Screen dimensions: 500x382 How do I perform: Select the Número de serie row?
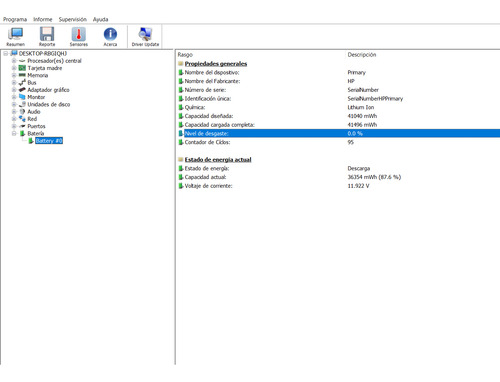point(338,90)
